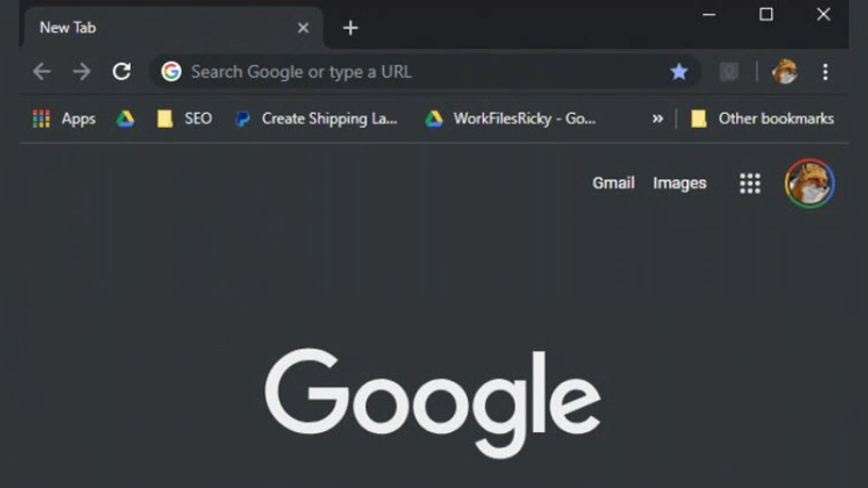This screenshot has height=488, width=868.
Task: Maximize the Chrome window
Action: [x=766, y=15]
